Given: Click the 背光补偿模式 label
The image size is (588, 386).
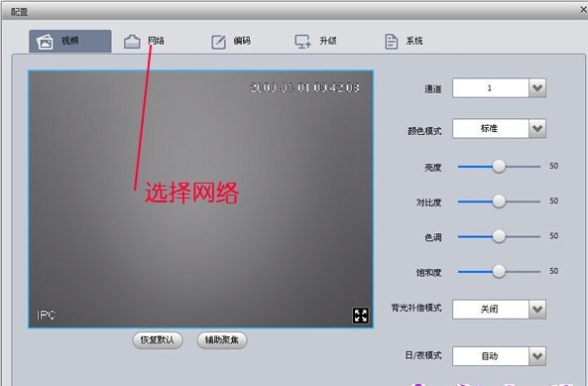Looking at the screenshot, I should [416, 308].
